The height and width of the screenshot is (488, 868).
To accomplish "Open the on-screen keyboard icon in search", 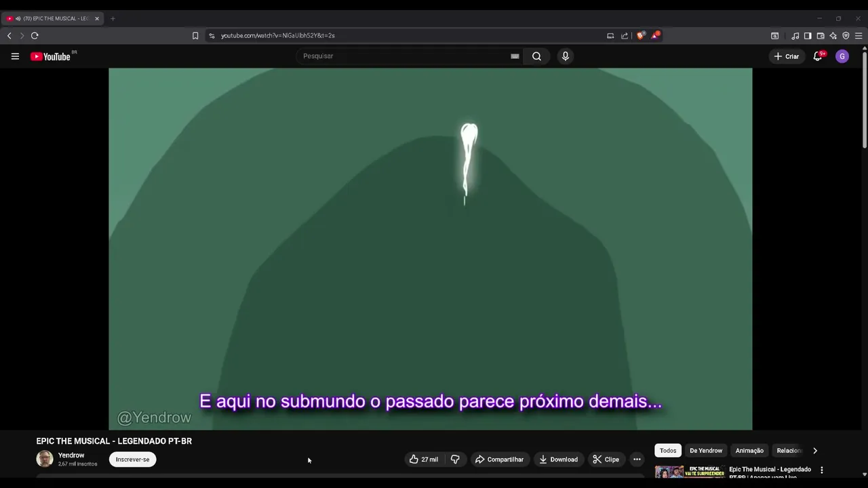I will click(515, 56).
